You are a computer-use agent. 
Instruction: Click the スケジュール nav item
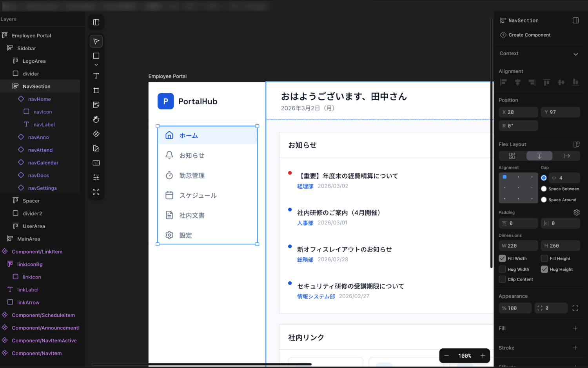[198, 195]
